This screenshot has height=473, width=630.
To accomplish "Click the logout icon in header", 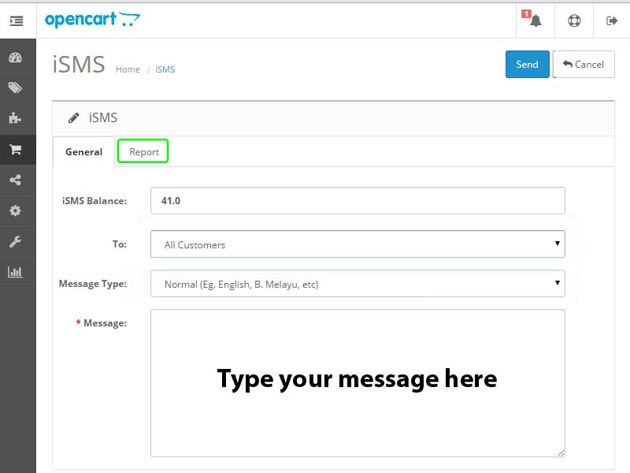I will point(612,20).
